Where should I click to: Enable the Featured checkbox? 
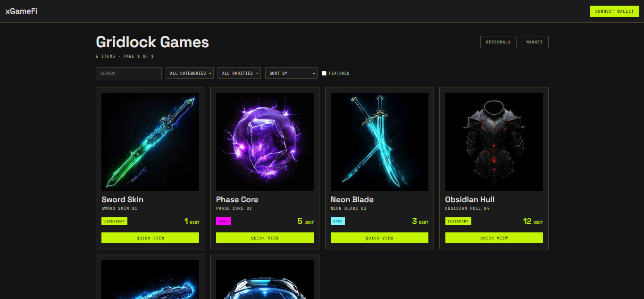(x=324, y=73)
